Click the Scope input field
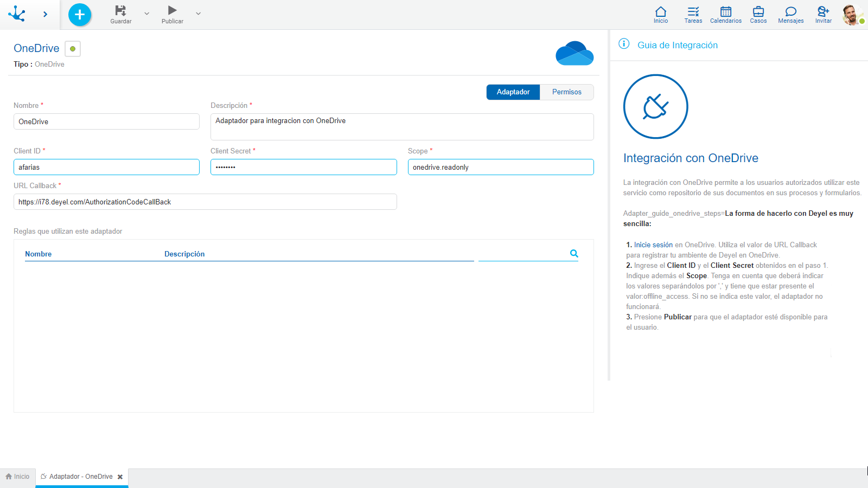 coord(501,167)
